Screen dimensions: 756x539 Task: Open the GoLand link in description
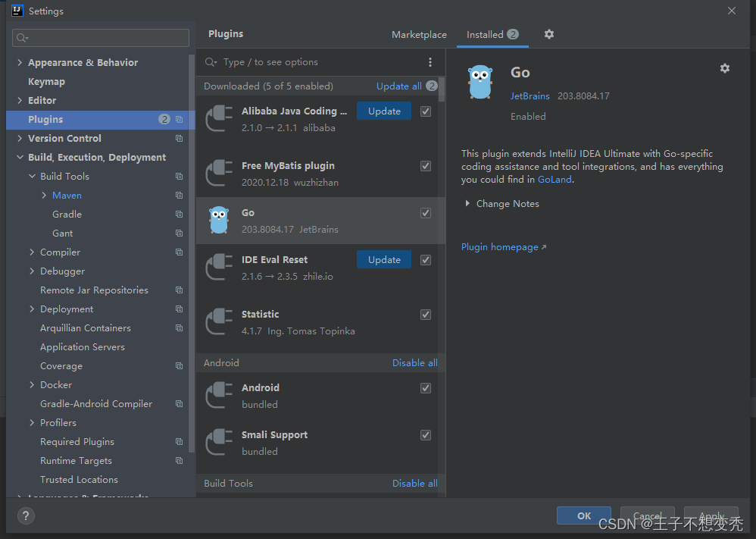555,180
